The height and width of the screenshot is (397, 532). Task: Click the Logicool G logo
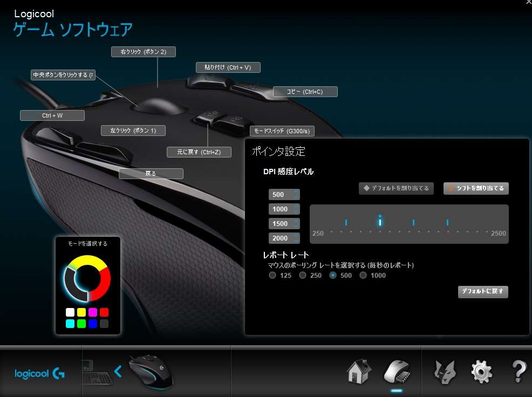click(x=39, y=373)
